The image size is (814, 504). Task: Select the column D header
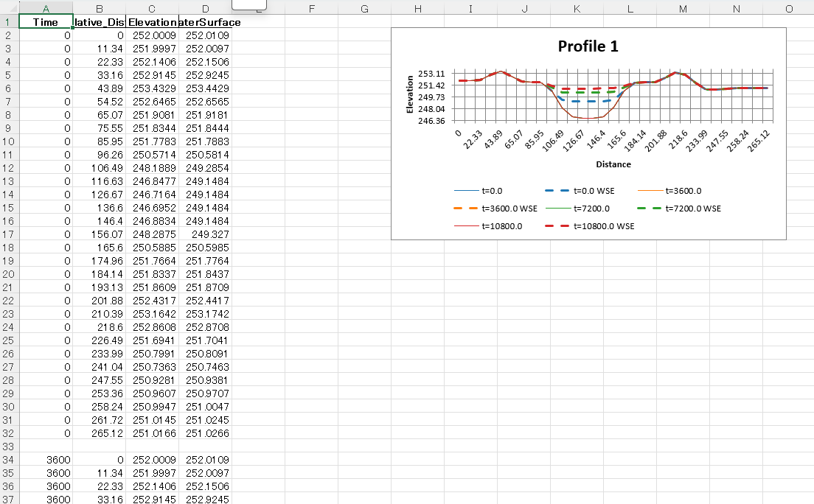coord(205,9)
